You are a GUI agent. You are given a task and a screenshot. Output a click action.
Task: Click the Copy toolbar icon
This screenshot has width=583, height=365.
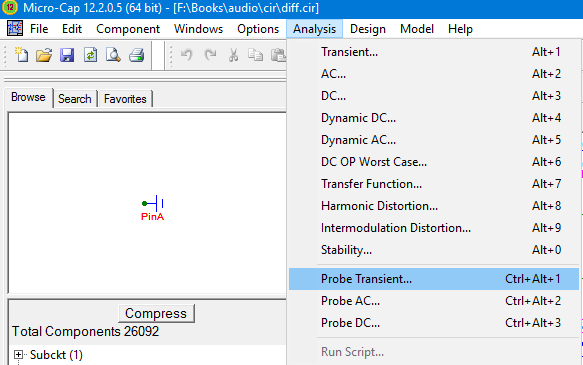tap(255, 55)
